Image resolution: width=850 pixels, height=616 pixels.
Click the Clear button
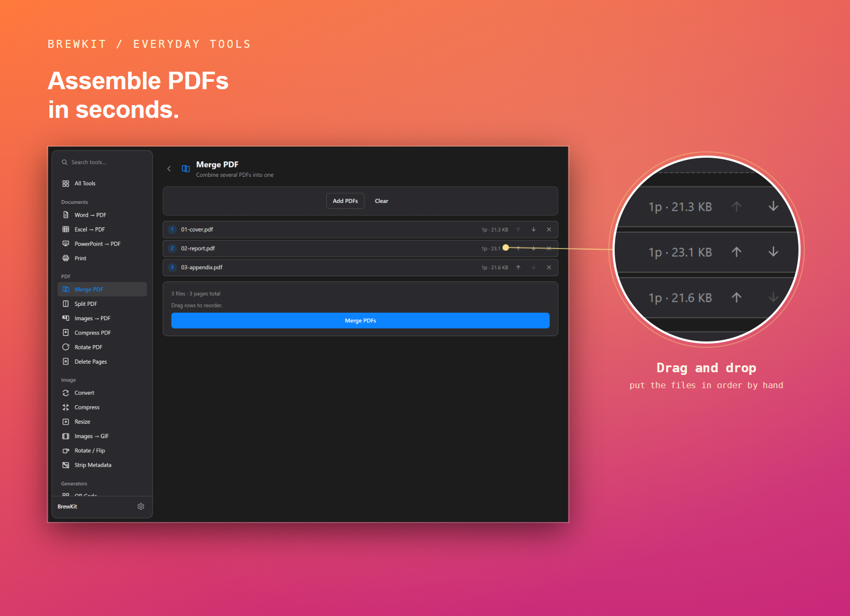coord(381,201)
